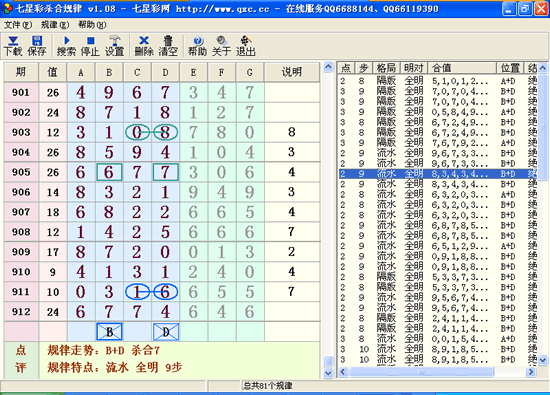Click the 值 column header in the table
This screenshot has width=550, height=395.
53,72
